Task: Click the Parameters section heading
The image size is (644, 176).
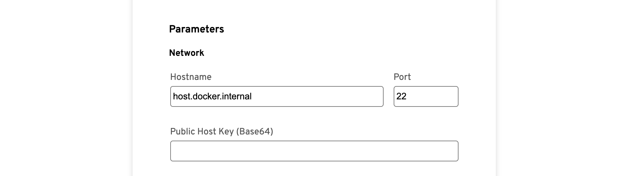Action: click(x=197, y=29)
